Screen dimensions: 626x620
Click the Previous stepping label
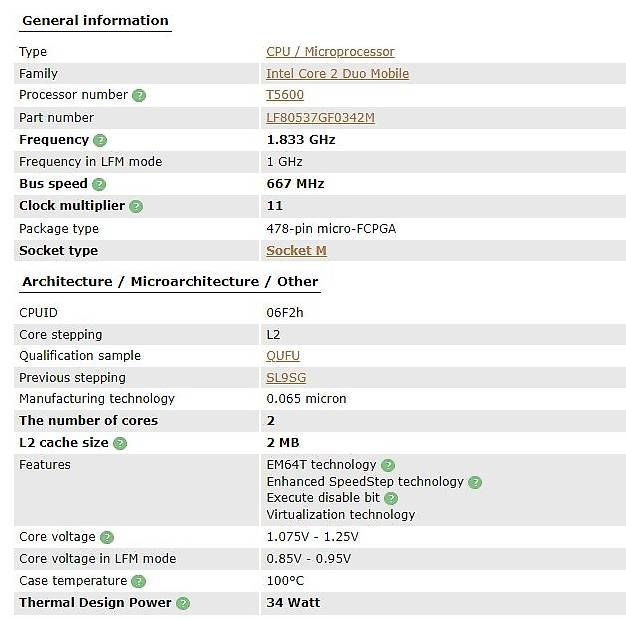coord(72,378)
